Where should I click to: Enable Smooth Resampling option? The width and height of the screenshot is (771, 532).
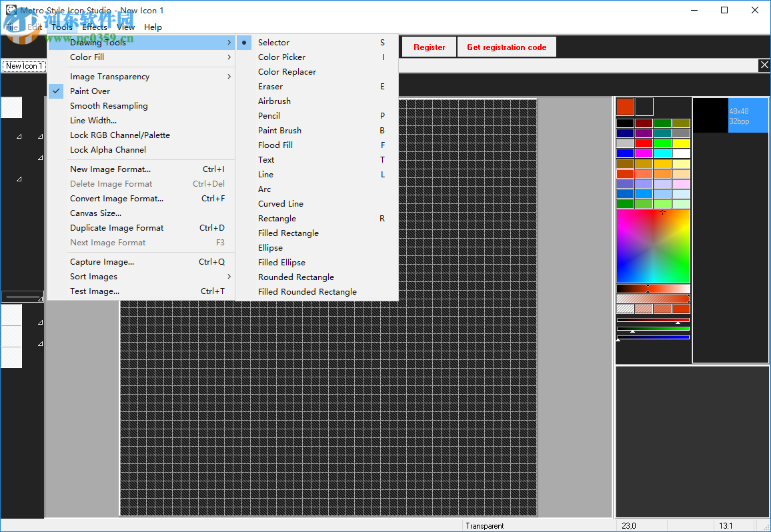point(109,106)
